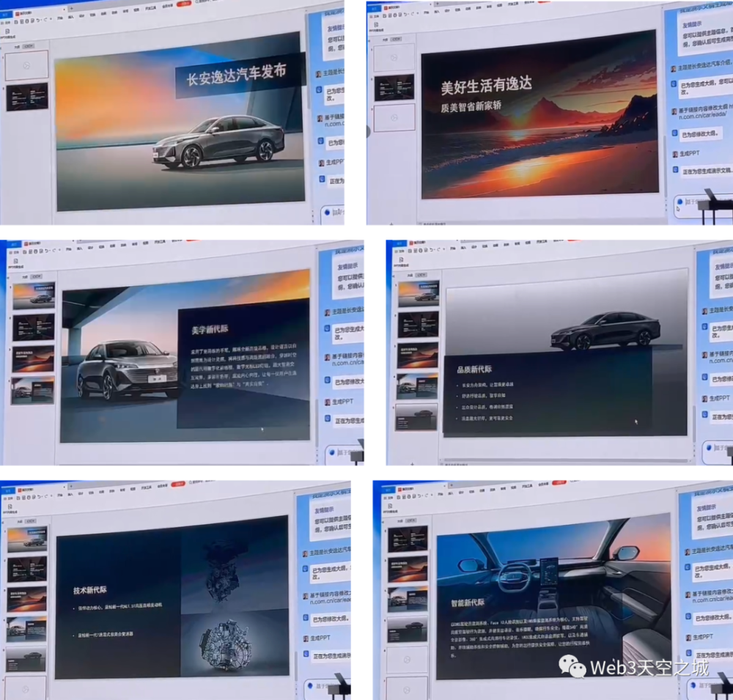Open 开发工具 ribbon tab in 长安逸达汽车发布 window

tap(150, 8)
